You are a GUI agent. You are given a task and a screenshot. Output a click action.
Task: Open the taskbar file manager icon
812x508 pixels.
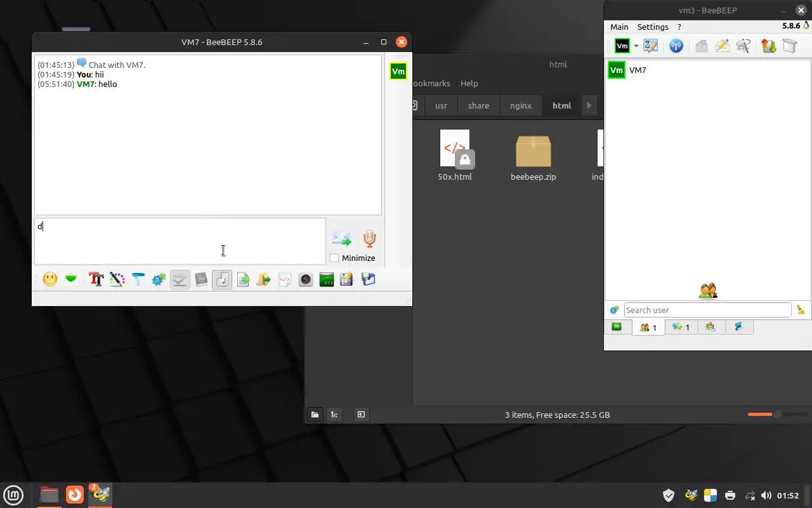pyautogui.click(x=49, y=495)
